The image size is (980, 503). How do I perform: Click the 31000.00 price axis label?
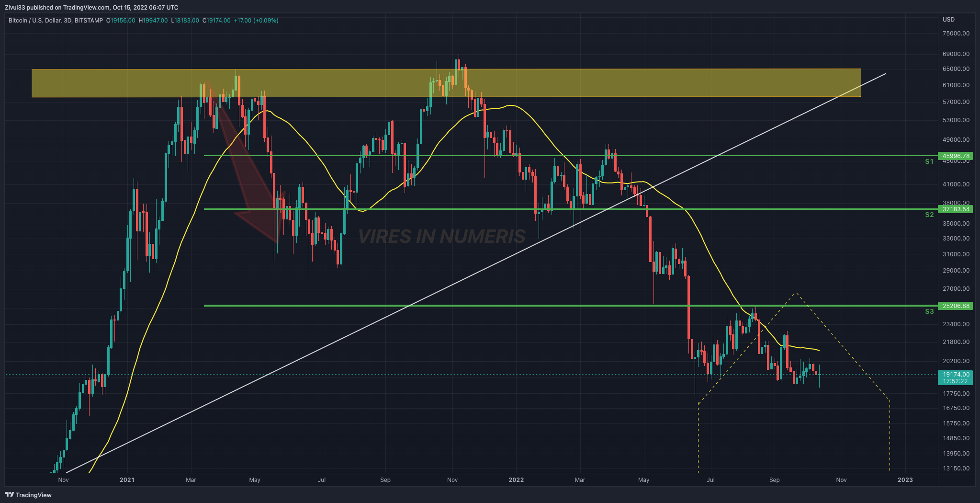956,254
